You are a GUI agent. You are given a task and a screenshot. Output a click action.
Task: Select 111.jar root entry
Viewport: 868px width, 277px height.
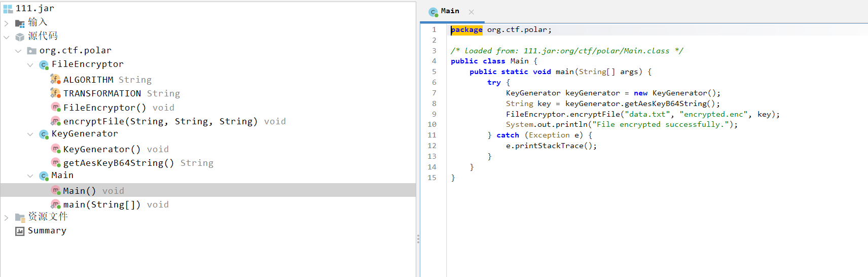point(35,8)
